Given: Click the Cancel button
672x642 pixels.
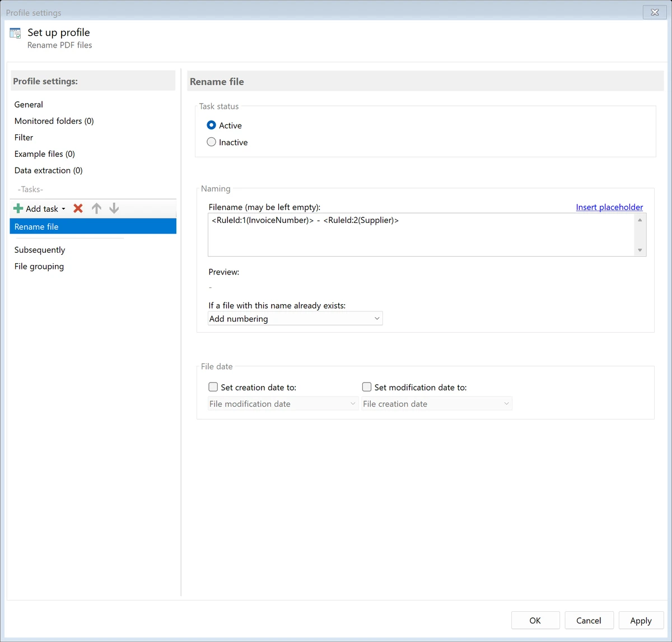Looking at the screenshot, I should coord(589,620).
